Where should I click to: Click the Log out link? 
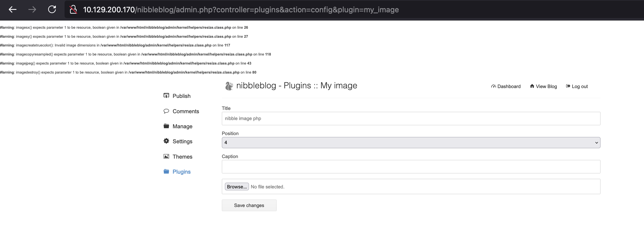580,86
